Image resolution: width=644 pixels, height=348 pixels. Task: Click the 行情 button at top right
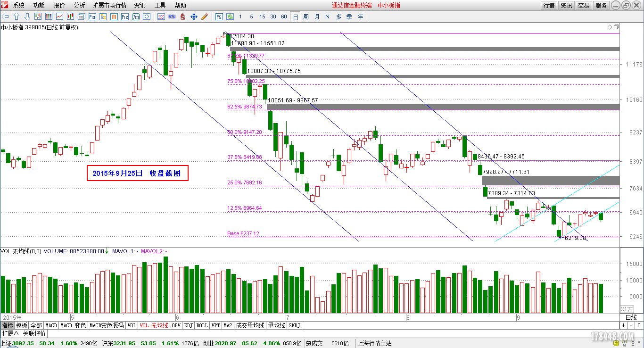(549, 5)
